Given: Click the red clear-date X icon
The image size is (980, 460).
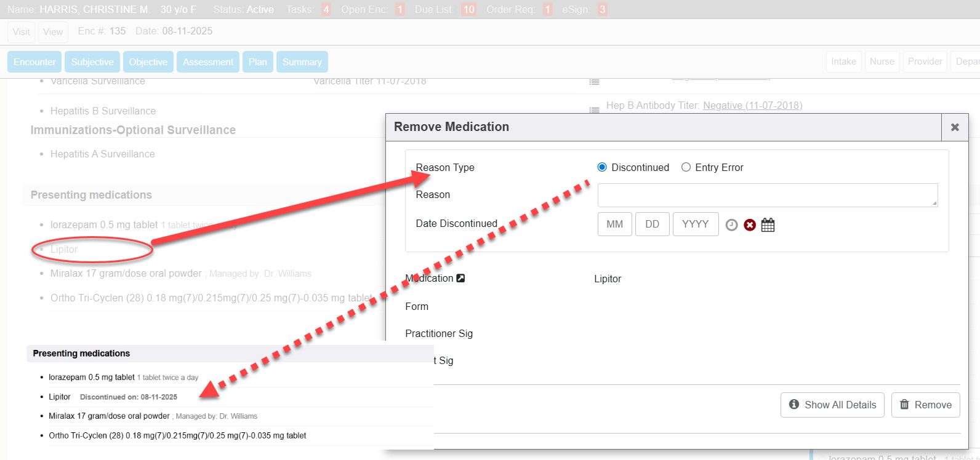Looking at the screenshot, I should [x=750, y=225].
